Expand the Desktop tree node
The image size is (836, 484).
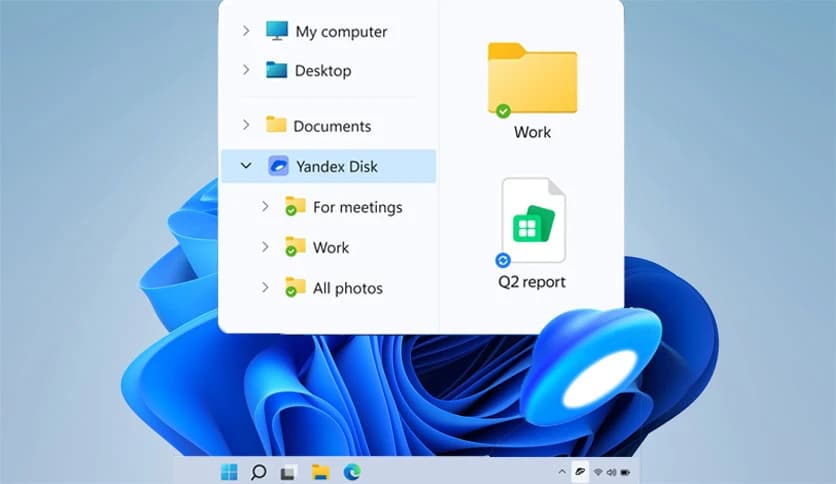[x=246, y=70]
